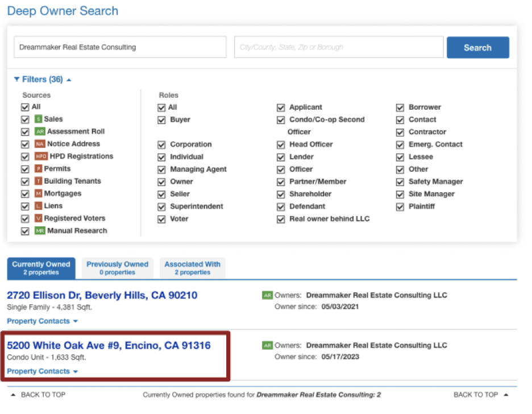Click the Filters funnel icon
Screen dimensions: 532x414
(16, 79)
